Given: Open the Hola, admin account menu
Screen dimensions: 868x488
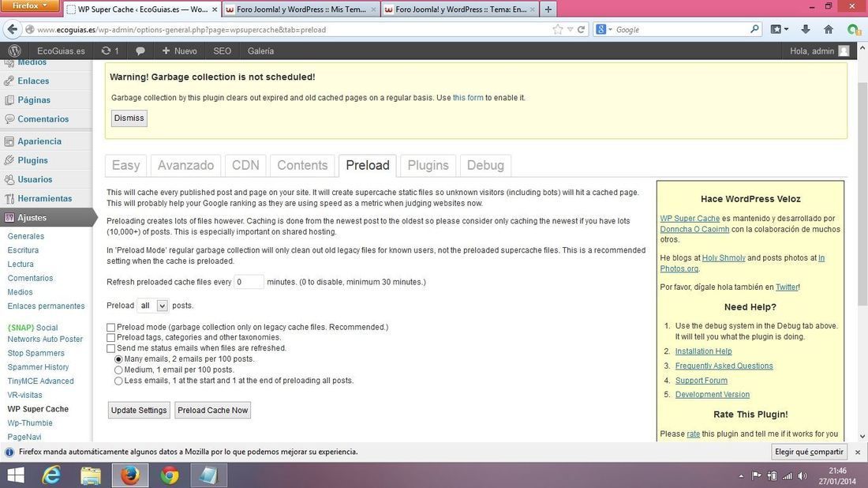Looking at the screenshot, I should tap(819, 51).
